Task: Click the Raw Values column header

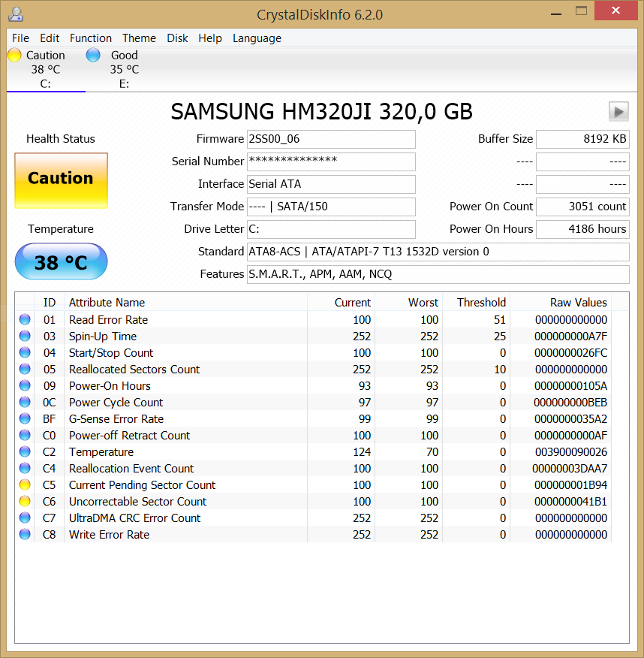Action: tap(561, 302)
